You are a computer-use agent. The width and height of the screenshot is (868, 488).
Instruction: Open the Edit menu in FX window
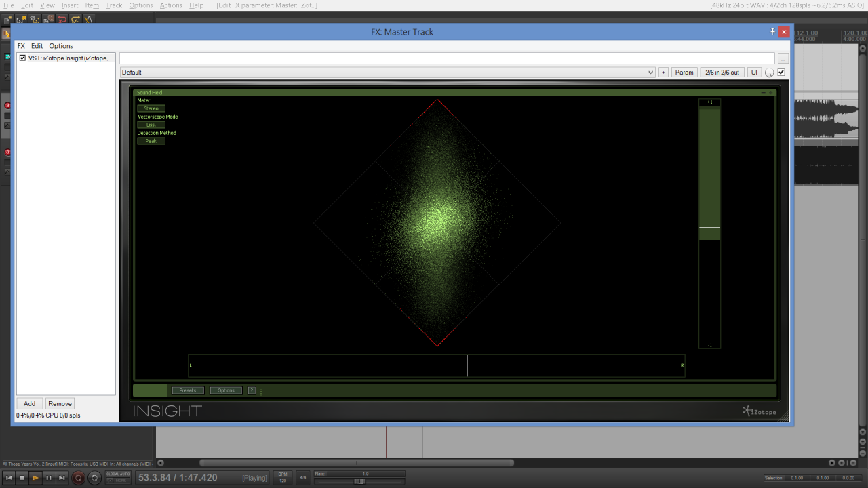pyautogui.click(x=37, y=46)
